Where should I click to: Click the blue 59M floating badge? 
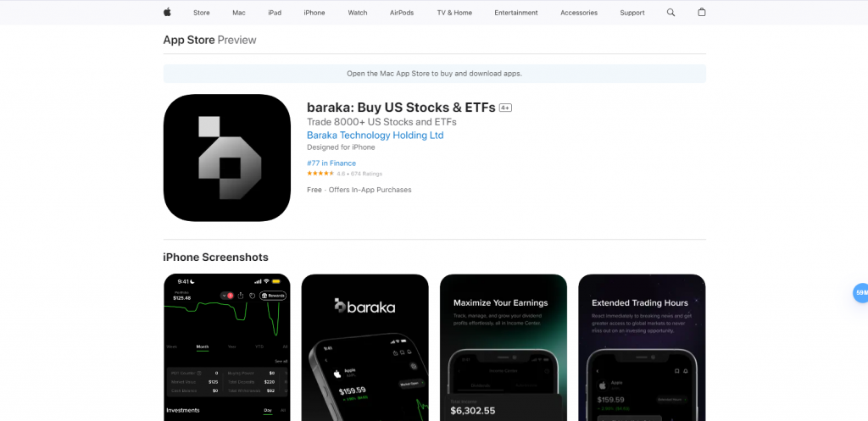pos(861,292)
